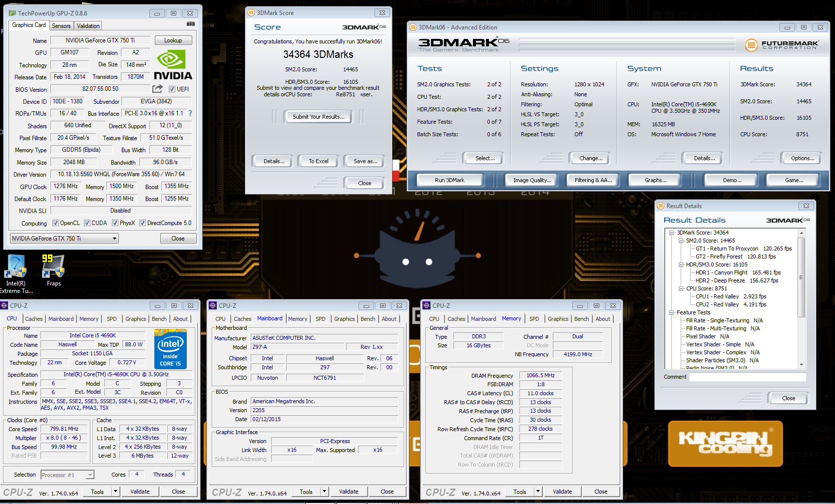Open the Caches tab in CPU-Z CPU window
Image resolution: width=835 pixels, height=504 pixels.
34,319
